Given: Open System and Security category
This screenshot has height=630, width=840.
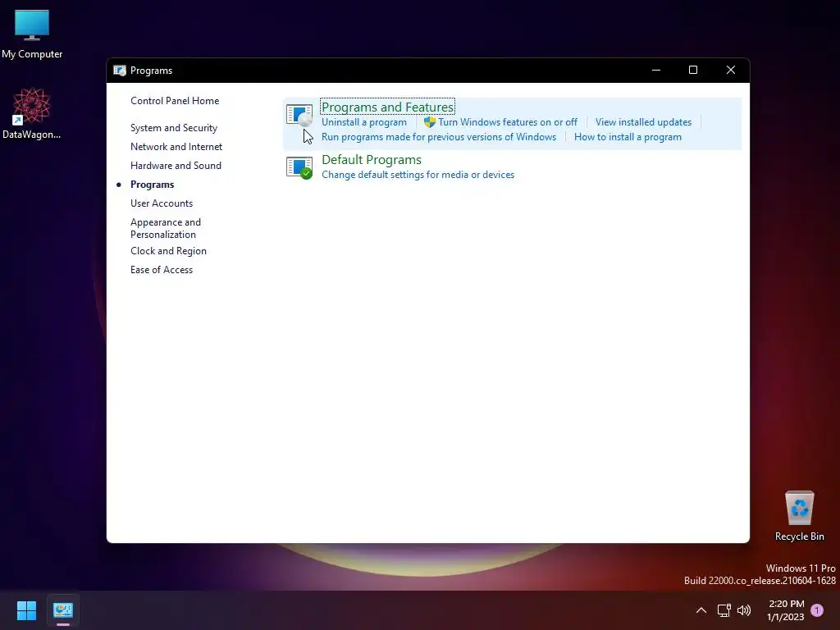Looking at the screenshot, I should (x=174, y=128).
